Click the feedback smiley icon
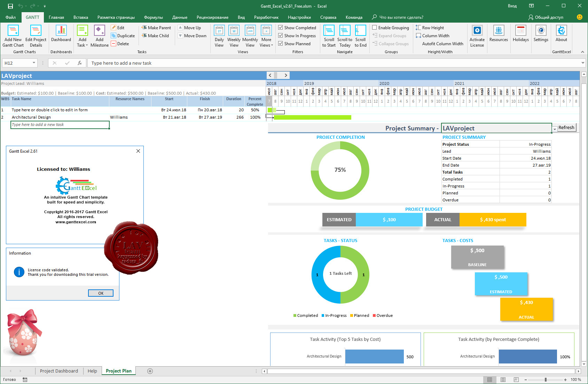The width and height of the screenshot is (588, 384). click(580, 17)
